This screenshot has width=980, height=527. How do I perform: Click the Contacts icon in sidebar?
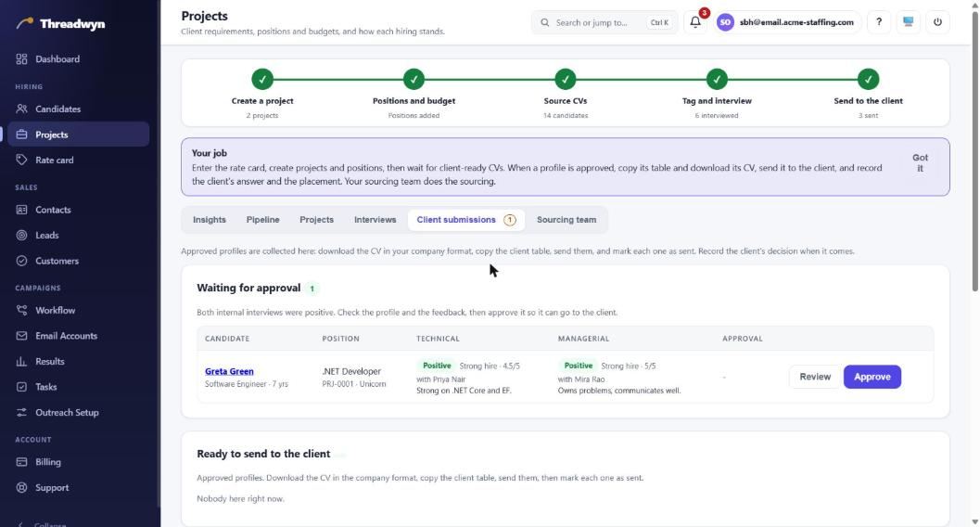point(22,210)
